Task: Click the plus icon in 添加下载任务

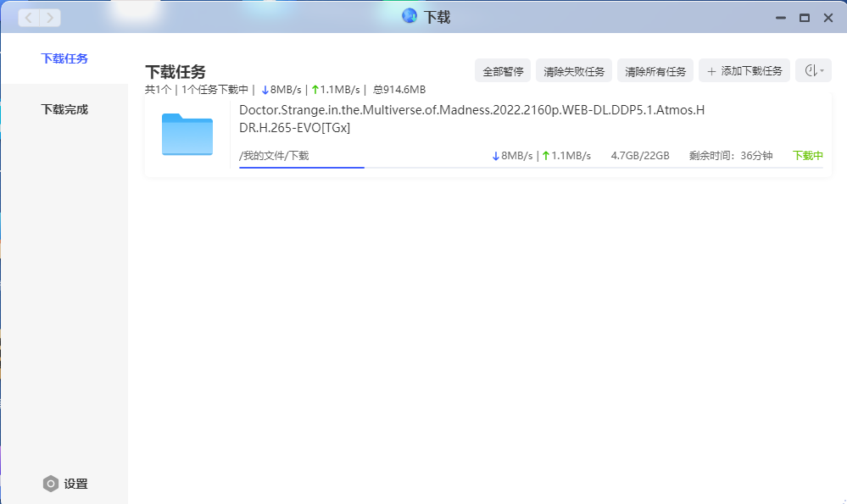Action: tap(711, 71)
